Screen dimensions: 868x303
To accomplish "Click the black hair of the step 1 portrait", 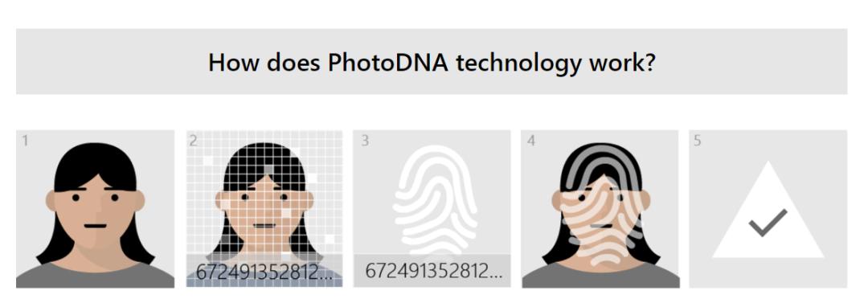I will pyautogui.click(x=95, y=165).
